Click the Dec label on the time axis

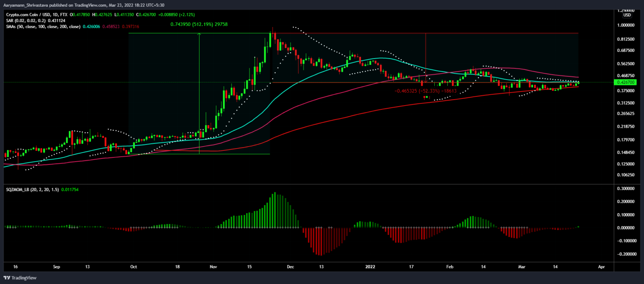[290, 266]
